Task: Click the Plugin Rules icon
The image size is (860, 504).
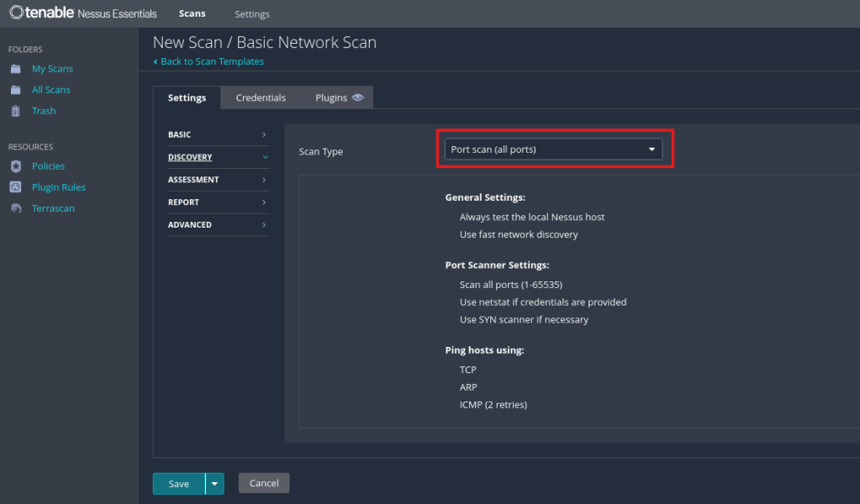Action: coord(15,187)
